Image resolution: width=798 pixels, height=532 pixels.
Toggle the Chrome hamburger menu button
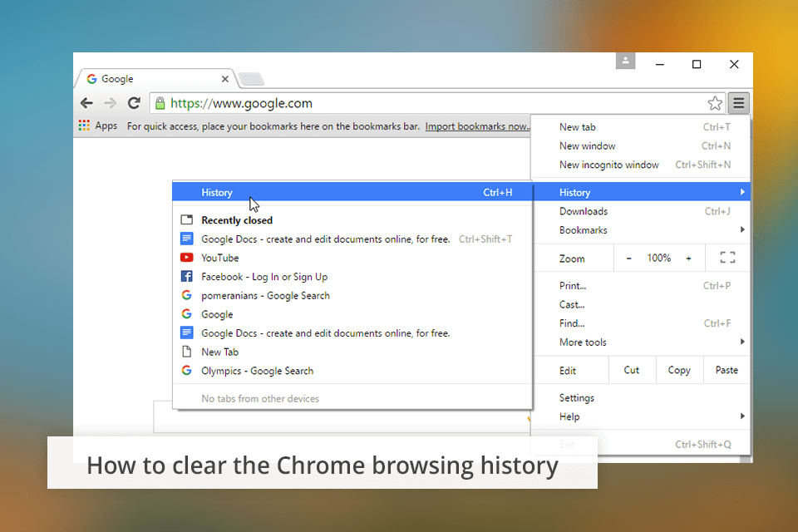coord(738,103)
